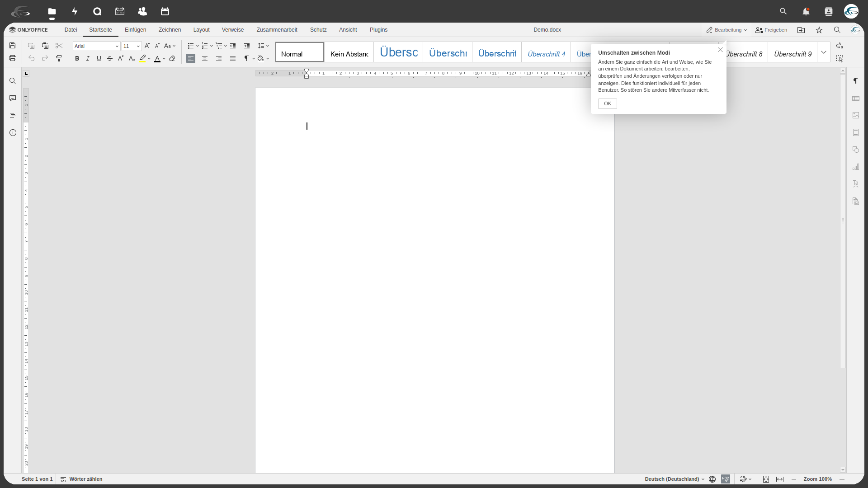Apply the Überschrift 9 style
Screen dimensions: 868x488
(793, 52)
